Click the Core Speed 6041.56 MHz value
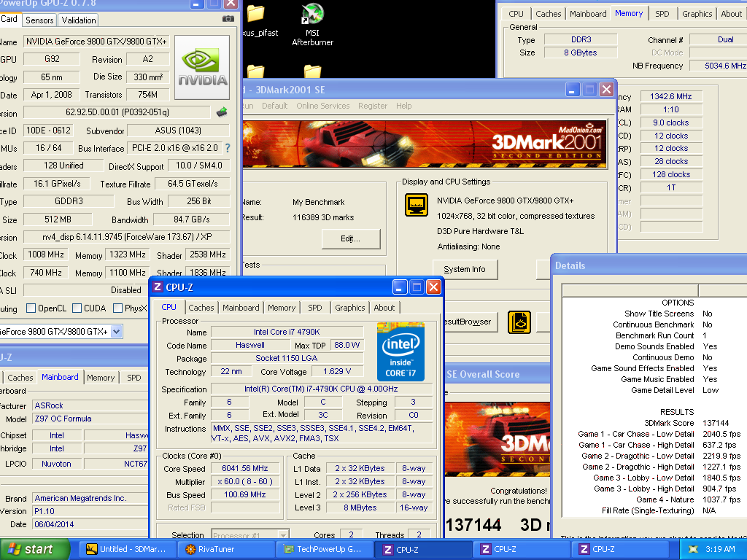 pos(245,468)
